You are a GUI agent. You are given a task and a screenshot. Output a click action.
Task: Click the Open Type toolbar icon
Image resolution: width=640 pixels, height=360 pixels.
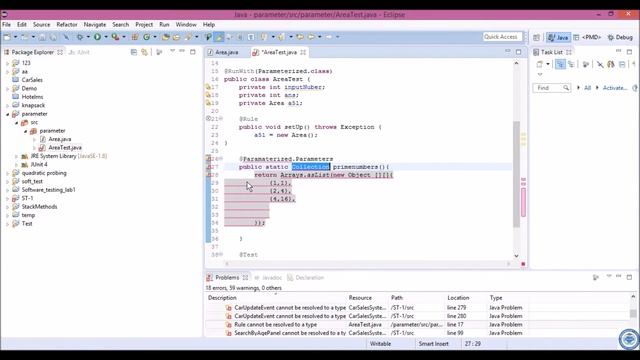[x=165, y=37]
